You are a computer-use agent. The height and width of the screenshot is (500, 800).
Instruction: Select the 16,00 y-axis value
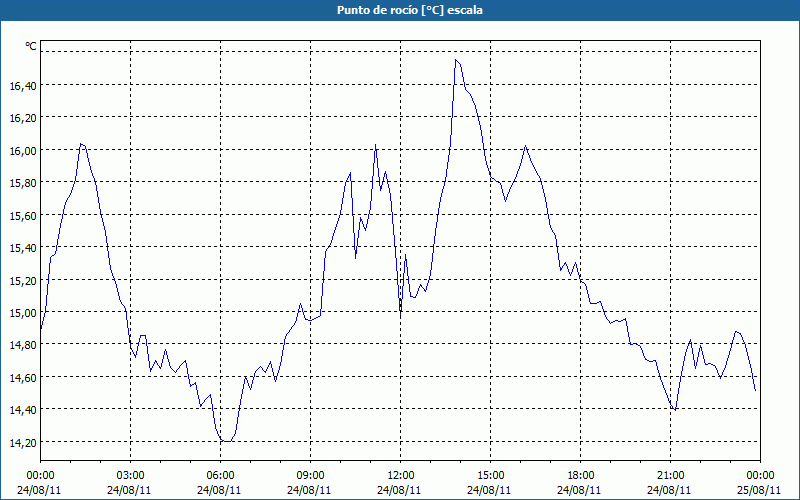coord(23,151)
